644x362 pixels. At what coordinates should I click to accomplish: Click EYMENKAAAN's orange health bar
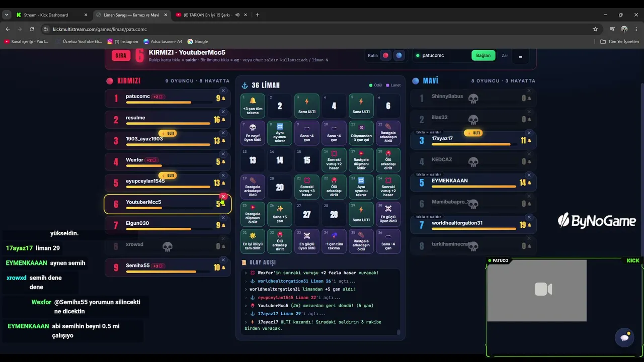tap(474, 187)
